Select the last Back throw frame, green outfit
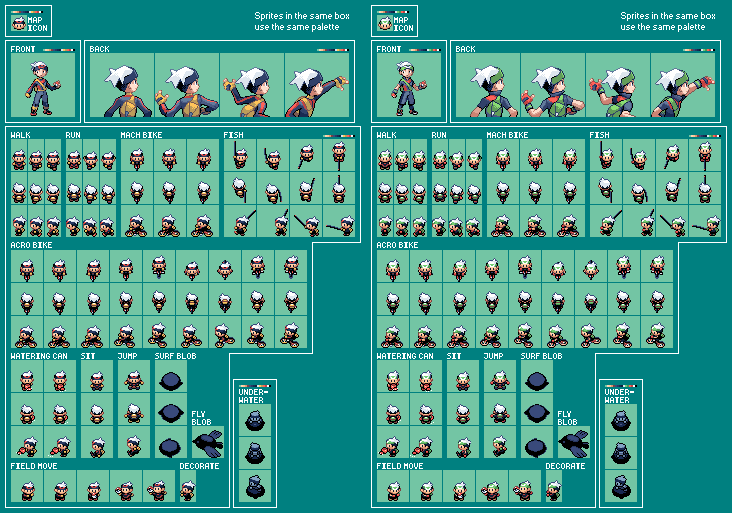The height and width of the screenshot is (513, 732). pos(683,85)
